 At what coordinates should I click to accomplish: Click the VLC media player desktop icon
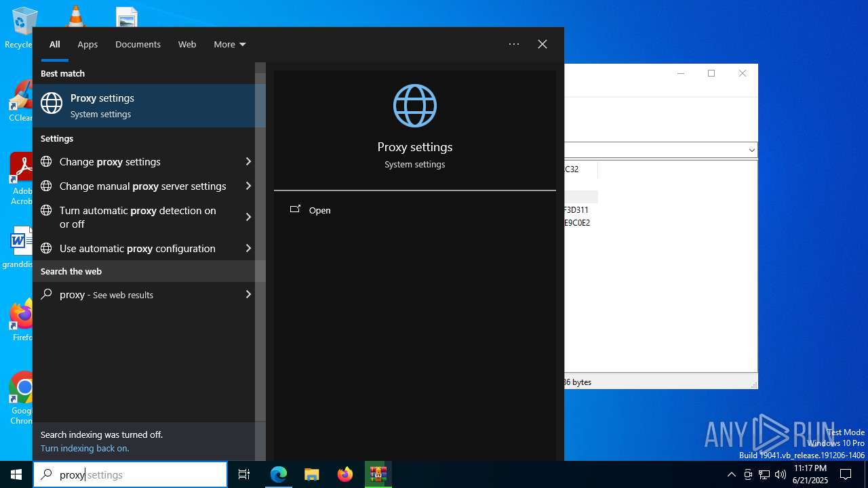pyautogui.click(x=75, y=16)
